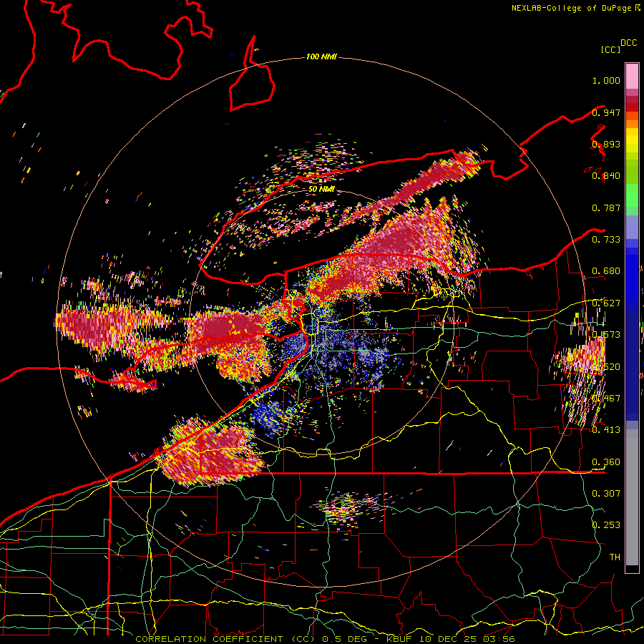Screen dimensions: 644x644
Task: Click the TH label on the scale
Action: [615, 557]
